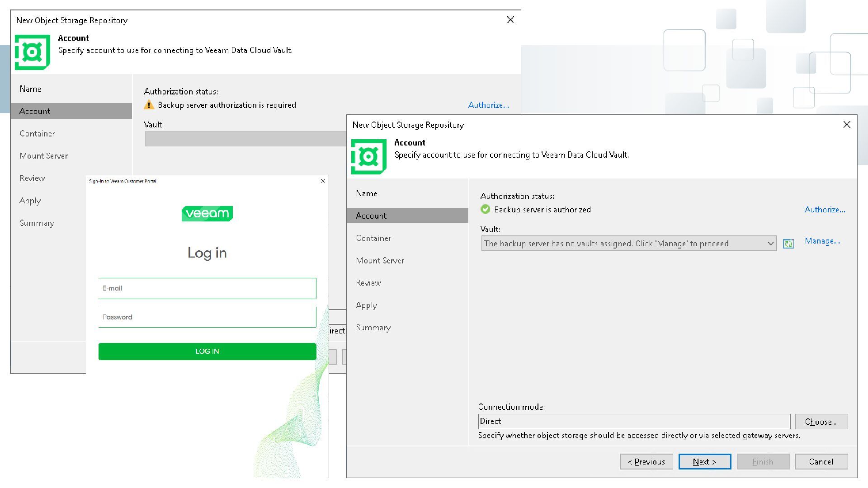This screenshot has height=488, width=868.
Task: Click vault icon in back wizard header
Action: (x=32, y=52)
